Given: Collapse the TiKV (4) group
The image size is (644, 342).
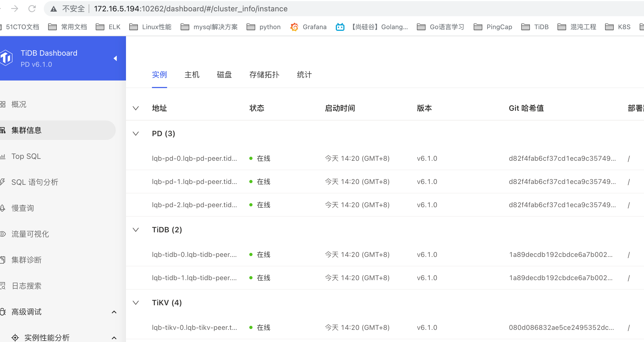Looking at the screenshot, I should pyautogui.click(x=136, y=303).
